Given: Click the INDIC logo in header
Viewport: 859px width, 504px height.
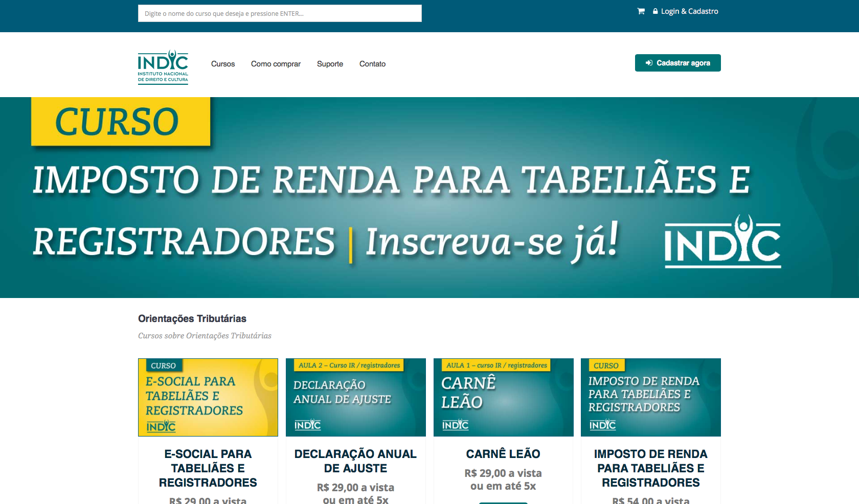Looking at the screenshot, I should click(x=163, y=67).
